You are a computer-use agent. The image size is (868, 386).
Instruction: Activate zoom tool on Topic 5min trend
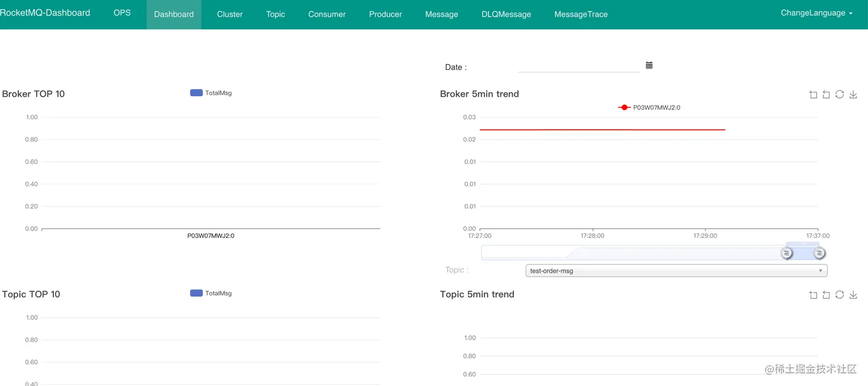coord(813,295)
